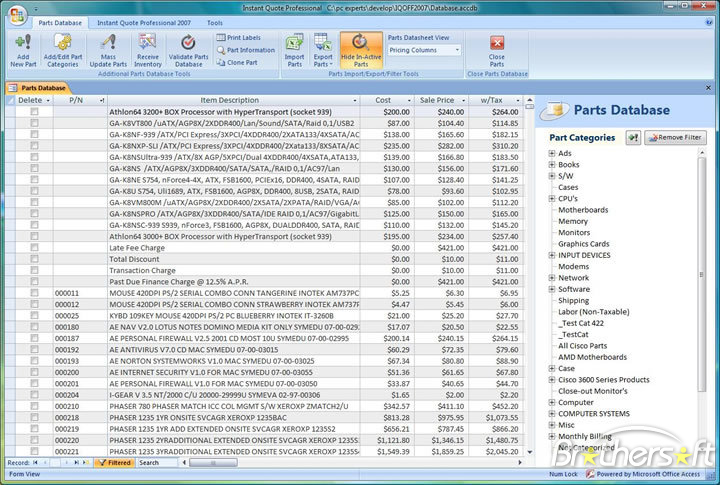The image size is (720, 485).
Task: Launch Mass Update Parts tool
Action: click(x=108, y=51)
